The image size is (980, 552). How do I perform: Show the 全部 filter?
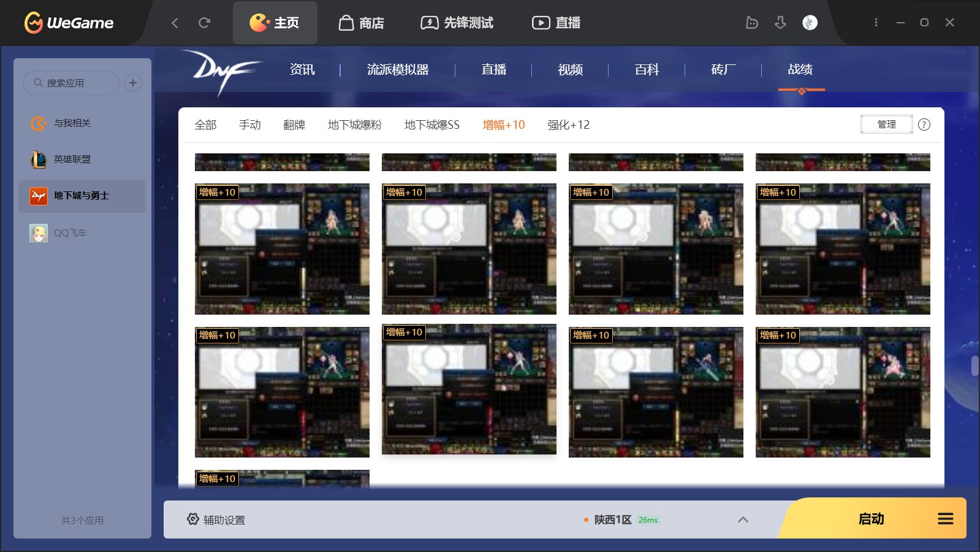coord(206,125)
